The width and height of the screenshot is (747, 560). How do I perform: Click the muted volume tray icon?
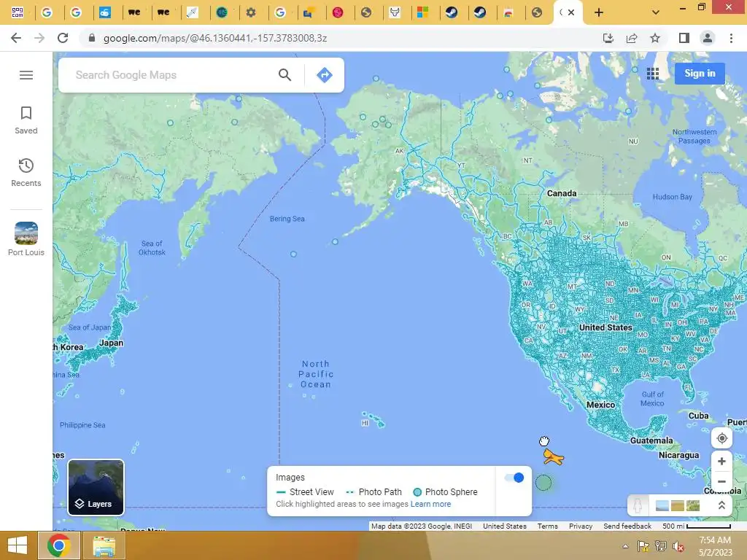[678, 546]
